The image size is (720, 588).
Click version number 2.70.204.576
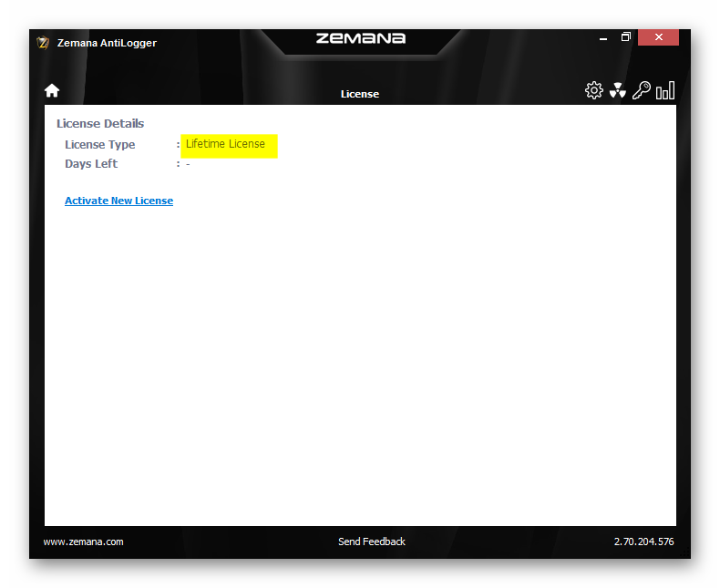643,542
